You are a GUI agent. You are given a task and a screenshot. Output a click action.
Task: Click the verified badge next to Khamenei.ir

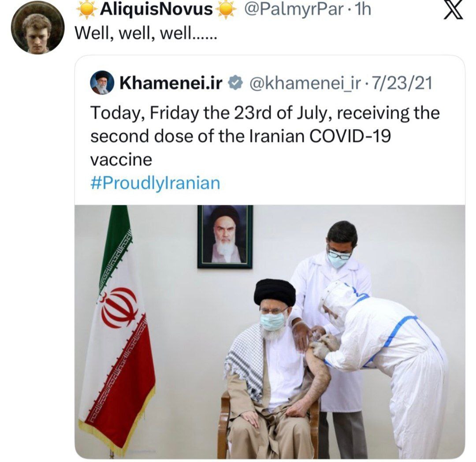[235, 83]
